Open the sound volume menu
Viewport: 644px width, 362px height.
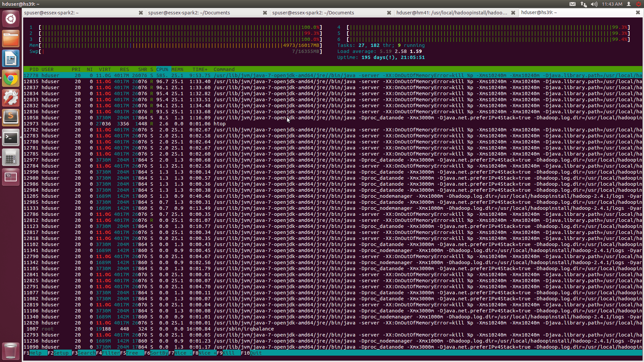pyautogui.click(x=594, y=4)
